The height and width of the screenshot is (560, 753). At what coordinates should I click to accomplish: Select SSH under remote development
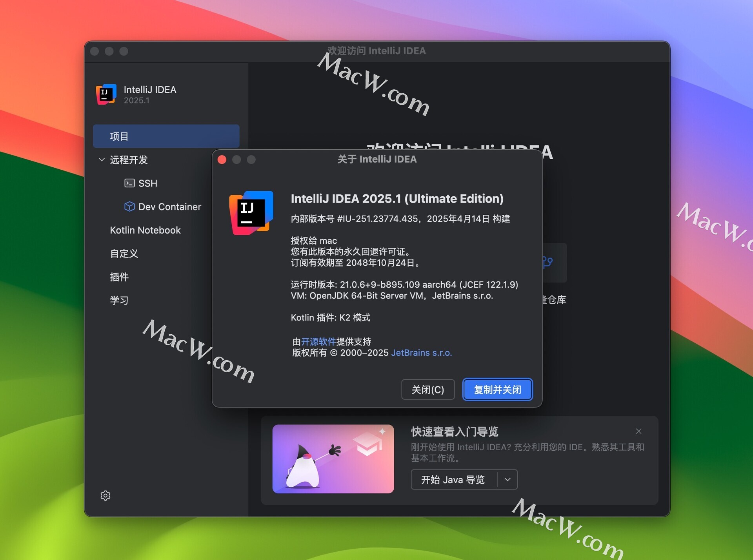tap(148, 183)
